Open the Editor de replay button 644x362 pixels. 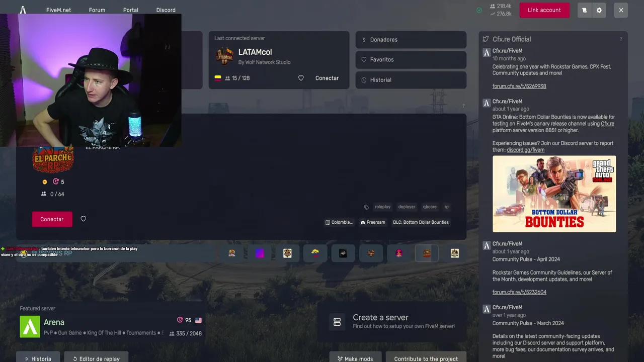point(96,358)
